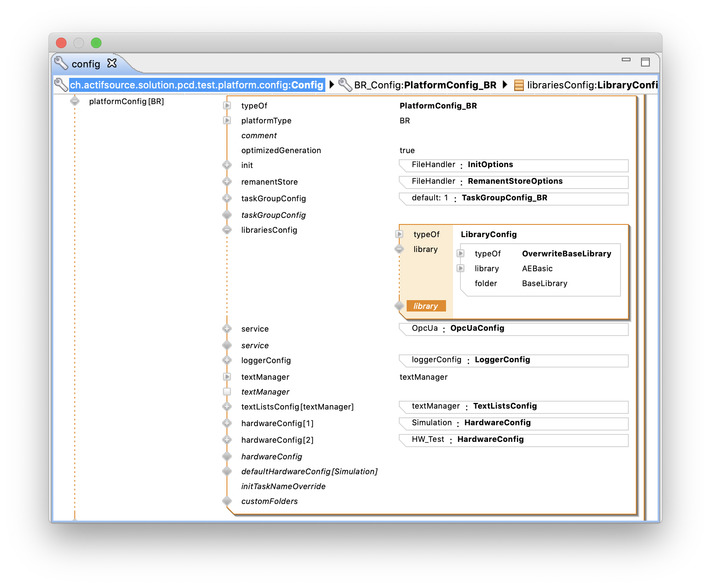
Task: Click the highlighted orange library button
Action: click(x=425, y=306)
